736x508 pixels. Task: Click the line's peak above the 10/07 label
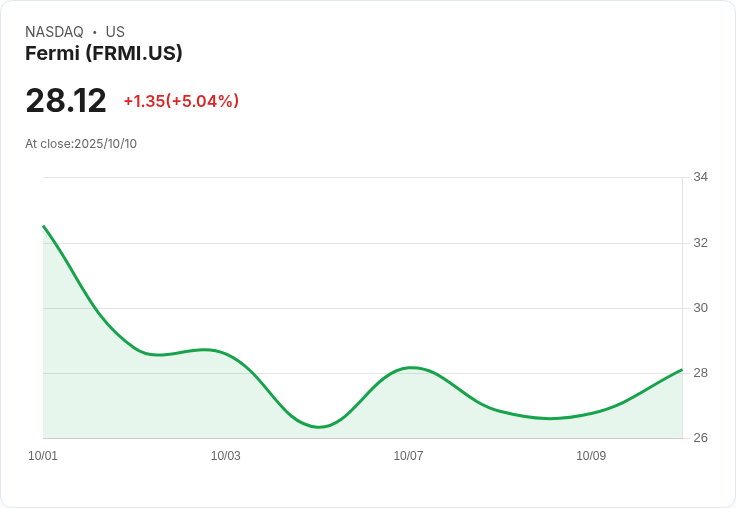click(x=411, y=368)
